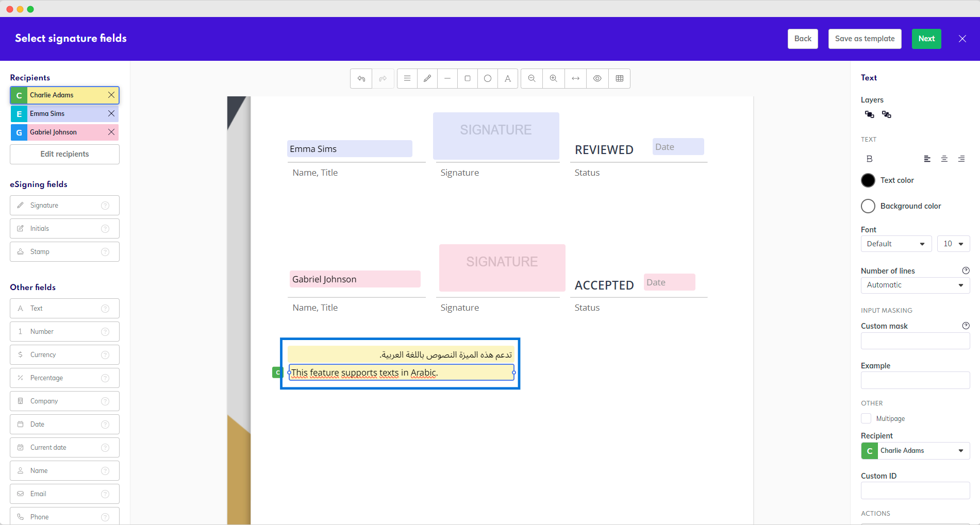Select Emma Sims in recipients list
980x525 pixels.
pos(64,114)
